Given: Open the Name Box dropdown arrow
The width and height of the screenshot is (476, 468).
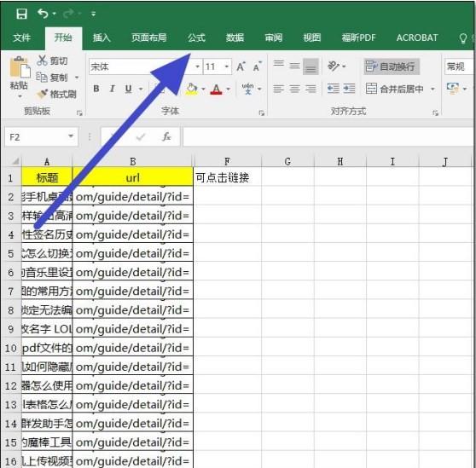Looking at the screenshot, I should click(71, 136).
